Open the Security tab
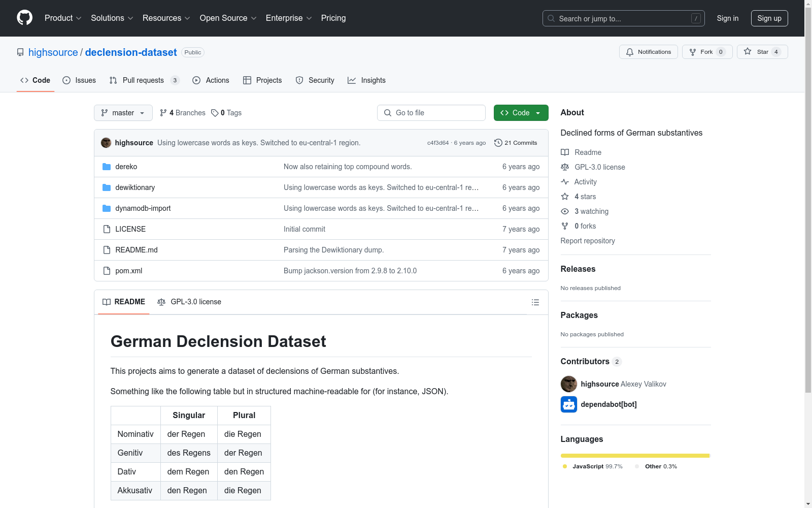812x508 pixels. click(315, 80)
